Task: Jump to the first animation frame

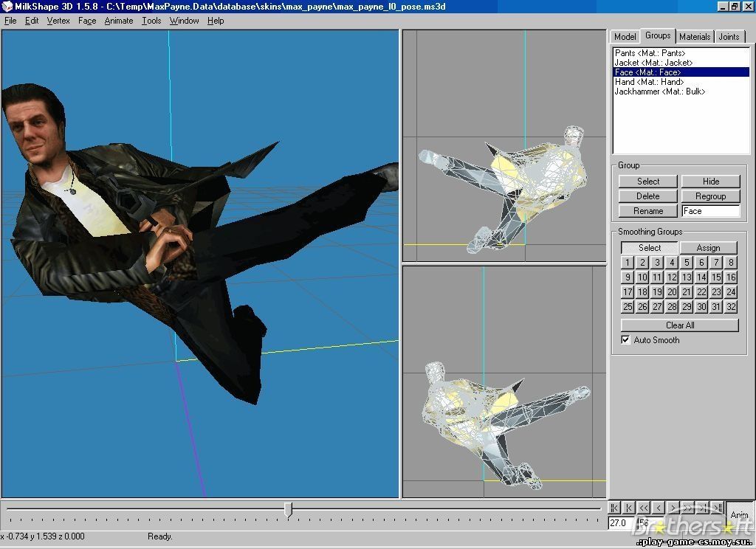Action: pyautogui.click(x=614, y=508)
